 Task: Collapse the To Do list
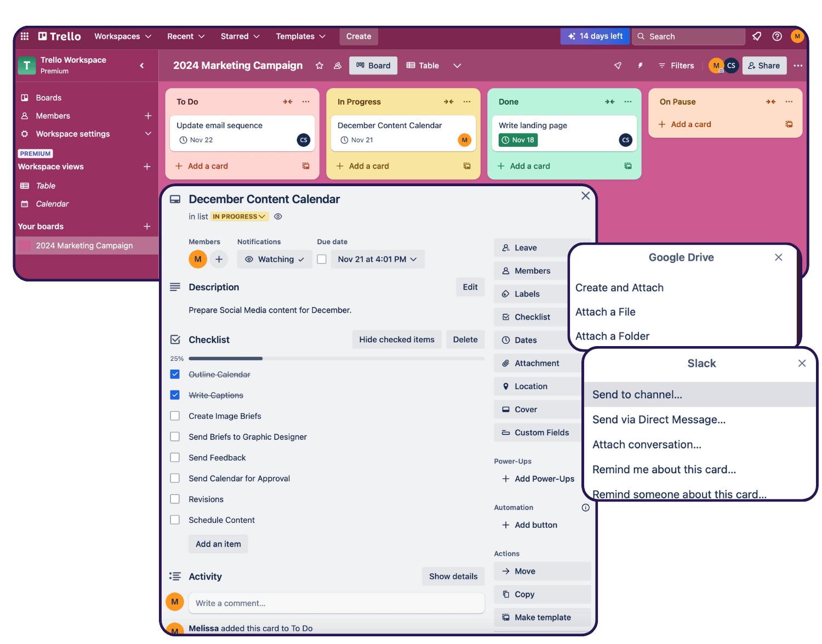pyautogui.click(x=288, y=102)
